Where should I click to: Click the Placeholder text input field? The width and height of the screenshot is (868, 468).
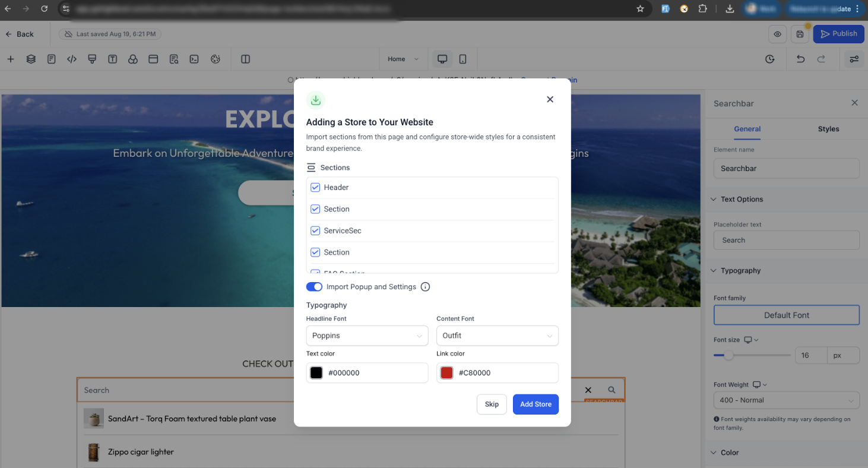787,241
